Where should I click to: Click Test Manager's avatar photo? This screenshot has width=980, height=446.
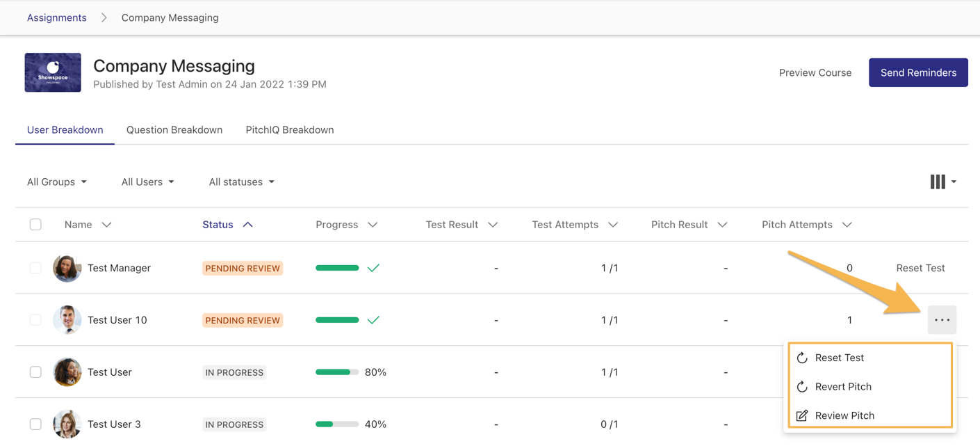67,268
